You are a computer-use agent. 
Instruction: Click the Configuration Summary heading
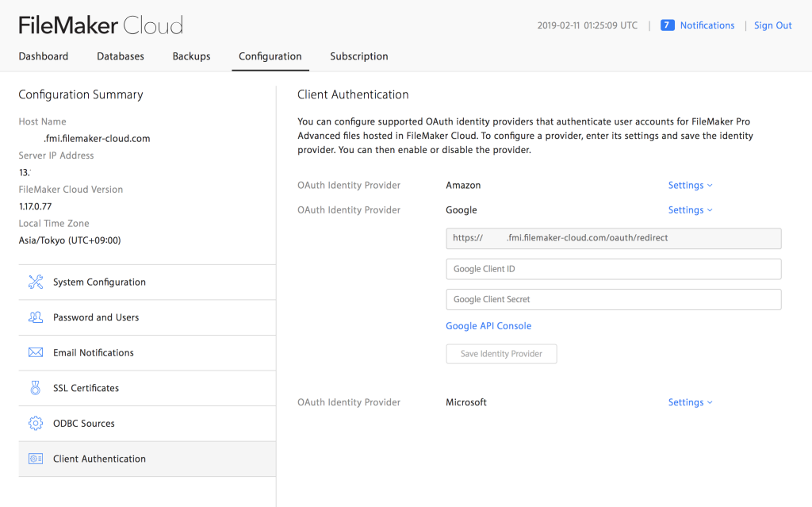[81, 94]
